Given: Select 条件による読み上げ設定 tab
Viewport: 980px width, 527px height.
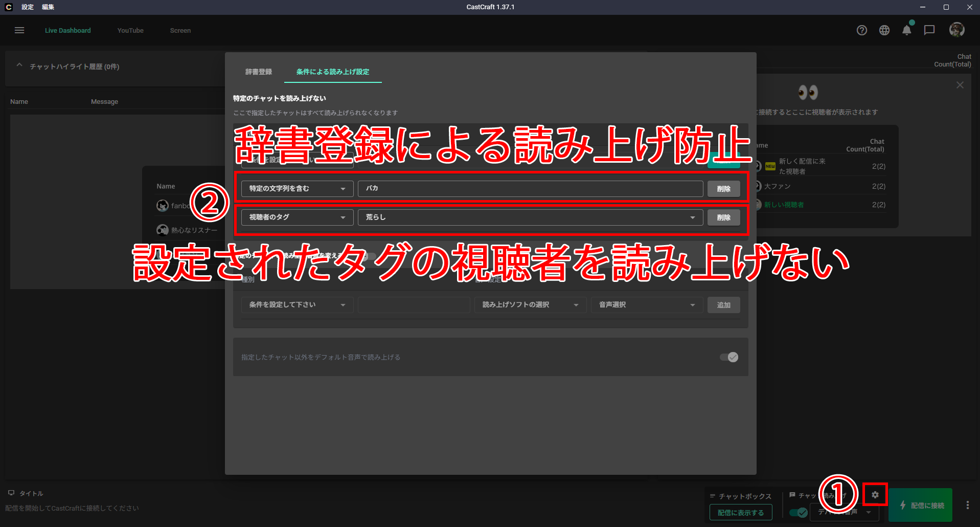Looking at the screenshot, I should pyautogui.click(x=333, y=72).
